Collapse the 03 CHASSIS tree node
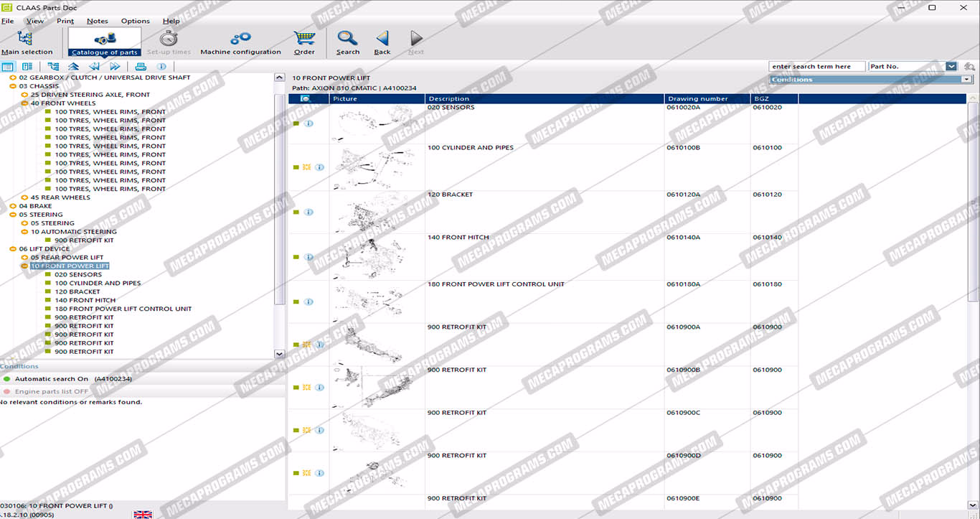 point(13,86)
